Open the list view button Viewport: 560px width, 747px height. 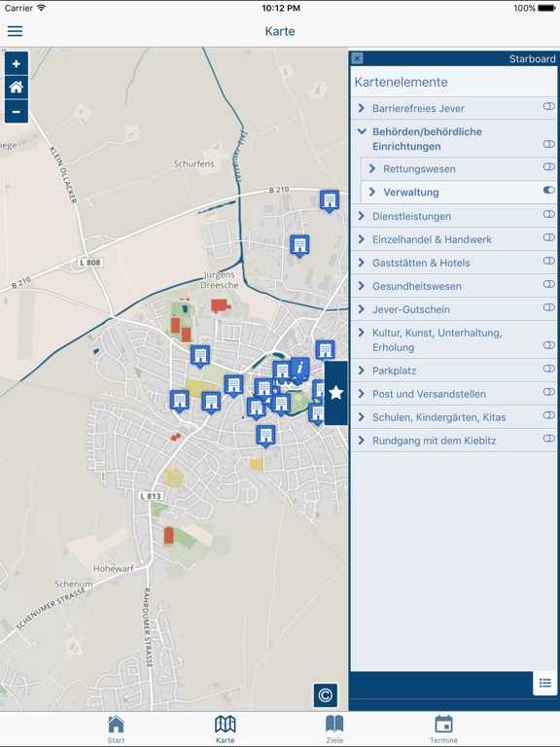pos(545,683)
